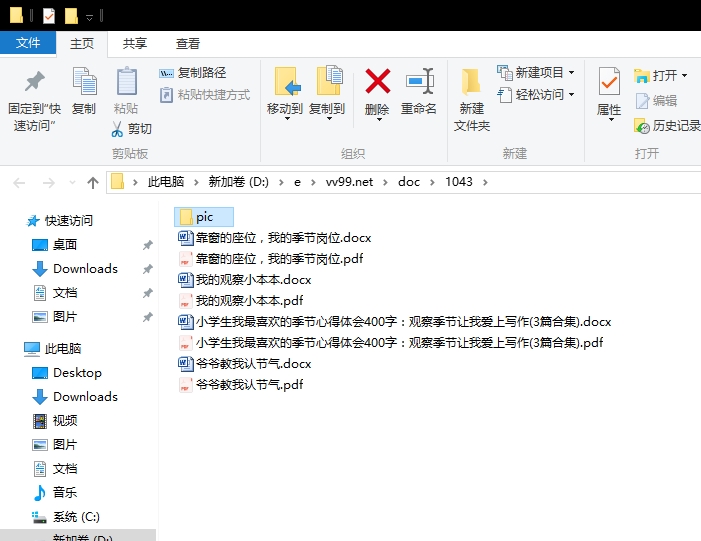Open pinned 文档 under Quick access
The image size is (701, 541).
55,293
